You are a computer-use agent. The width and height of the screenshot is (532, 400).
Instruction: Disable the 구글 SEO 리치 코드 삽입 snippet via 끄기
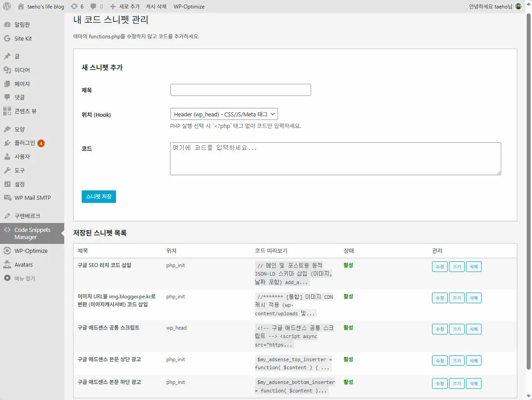457,266
